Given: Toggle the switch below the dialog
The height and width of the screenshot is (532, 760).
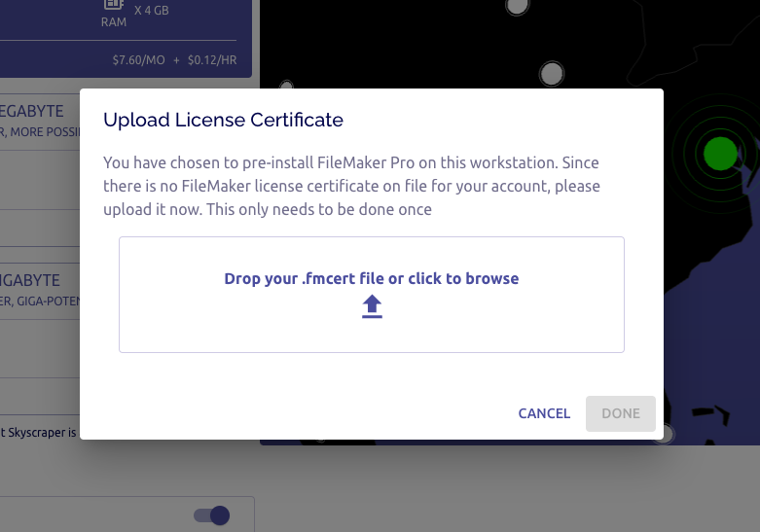Looking at the screenshot, I should tap(212, 515).
